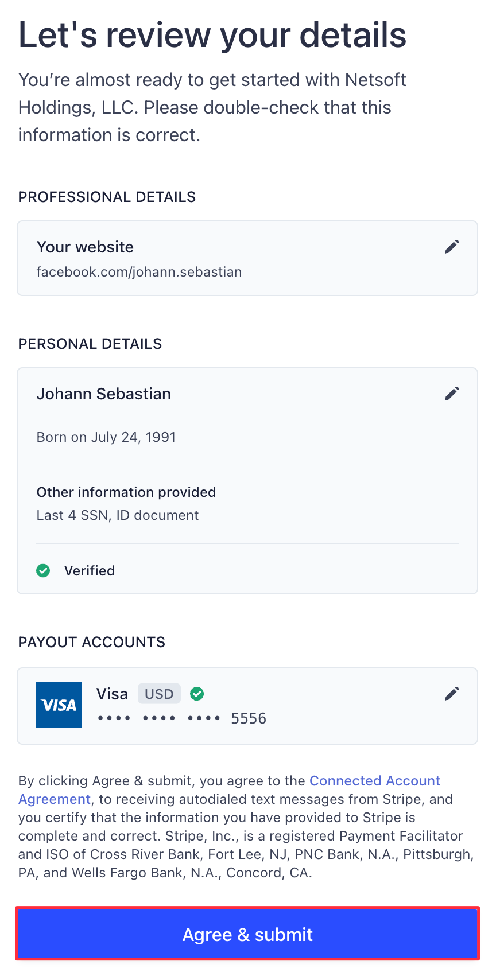
Task: Open the Connected Account Agreement link
Action: (374, 781)
